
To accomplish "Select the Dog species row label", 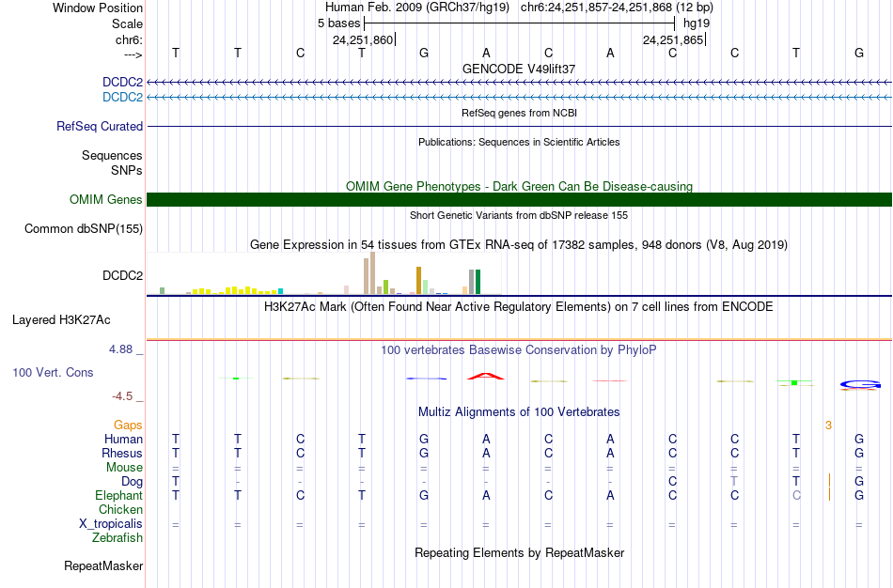I will (x=133, y=482).
